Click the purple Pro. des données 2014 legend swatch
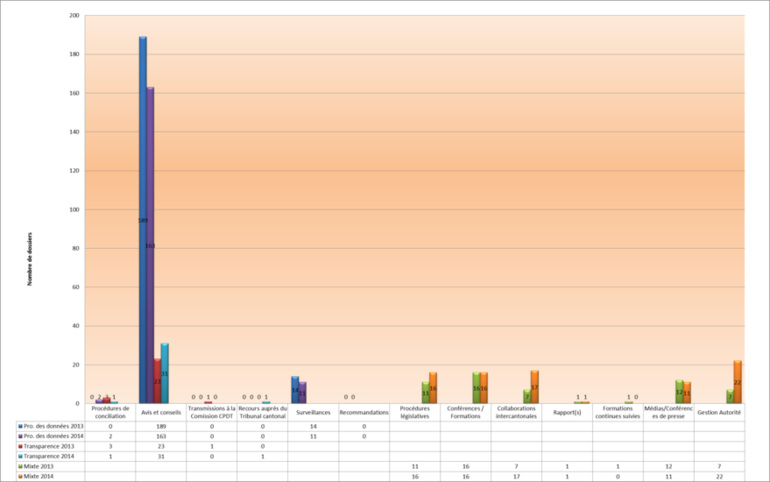This screenshot has height=482, width=770. 19,436
